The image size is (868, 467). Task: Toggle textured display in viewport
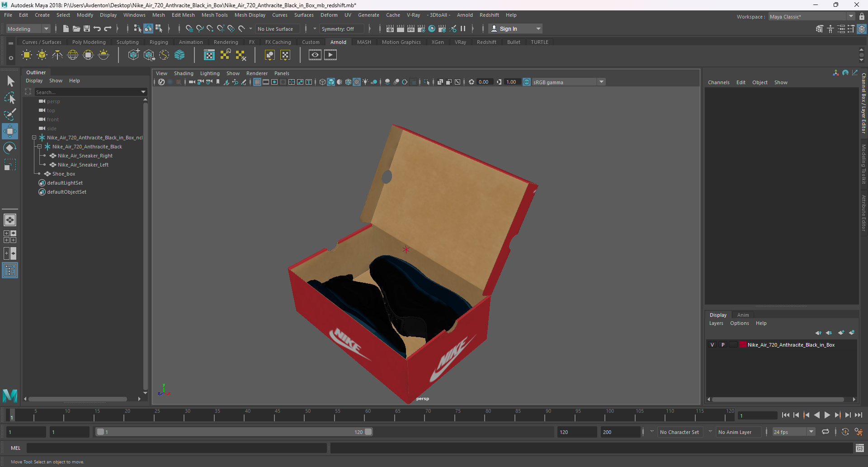pyautogui.click(x=357, y=82)
